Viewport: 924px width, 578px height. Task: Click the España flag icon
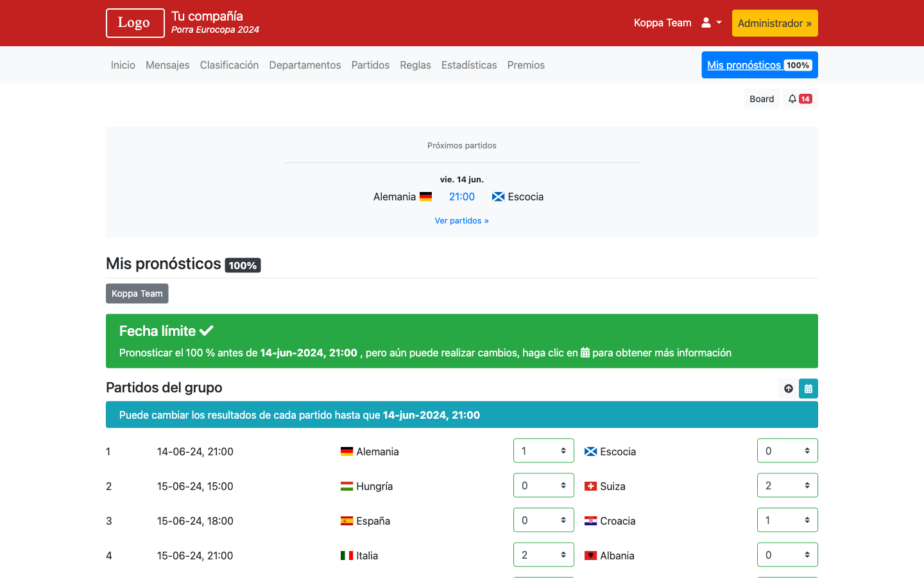coord(346,521)
